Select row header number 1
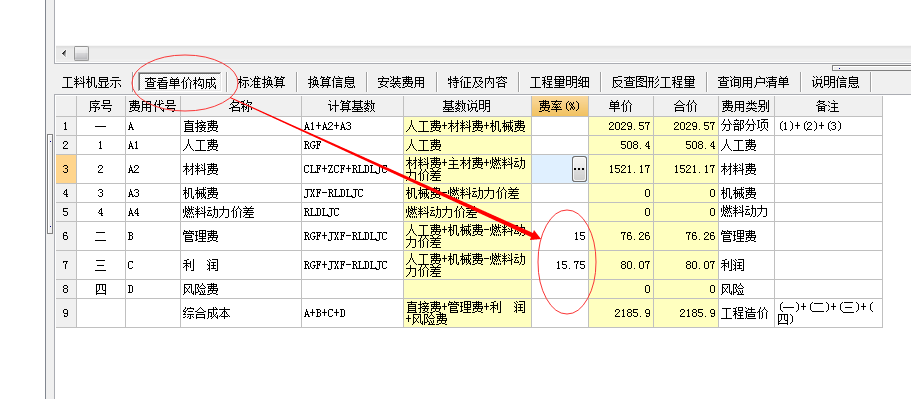 click(66, 126)
